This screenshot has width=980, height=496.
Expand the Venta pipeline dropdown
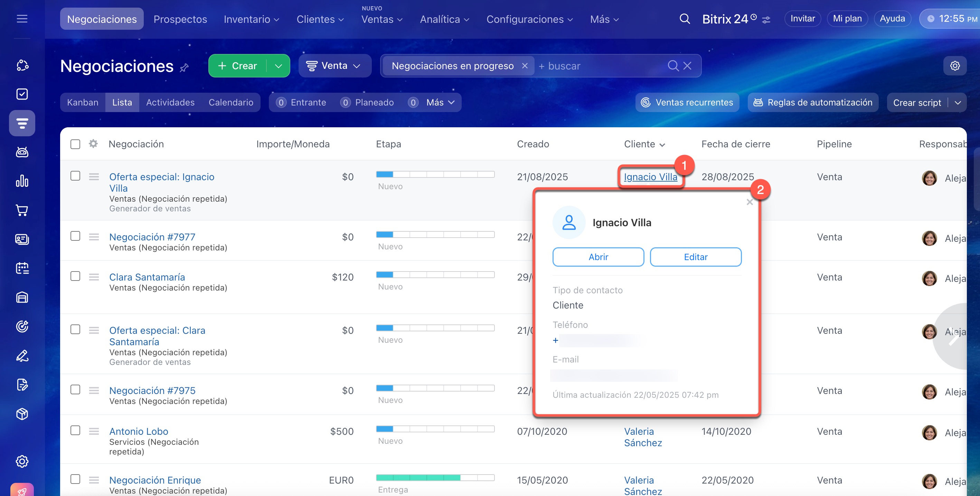334,66
